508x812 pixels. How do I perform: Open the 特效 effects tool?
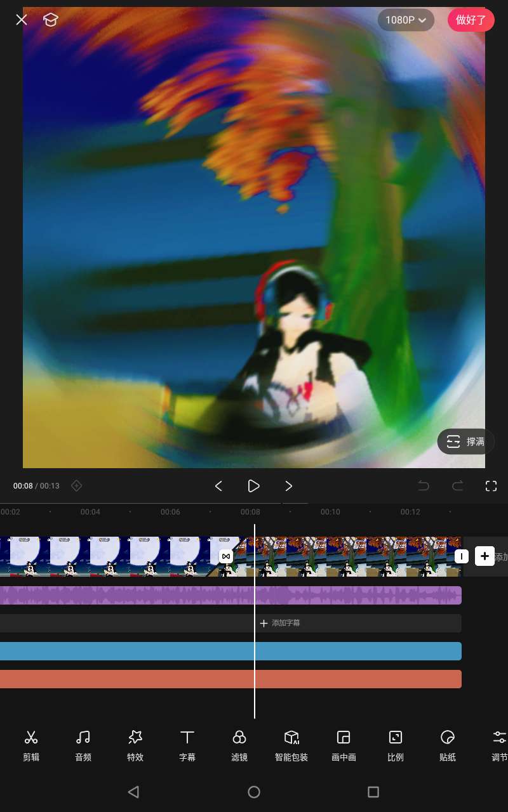135,745
